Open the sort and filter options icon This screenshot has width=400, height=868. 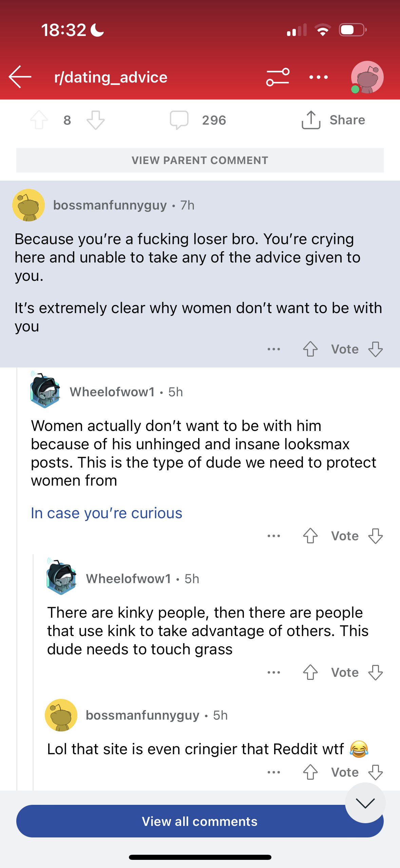pos(278,77)
